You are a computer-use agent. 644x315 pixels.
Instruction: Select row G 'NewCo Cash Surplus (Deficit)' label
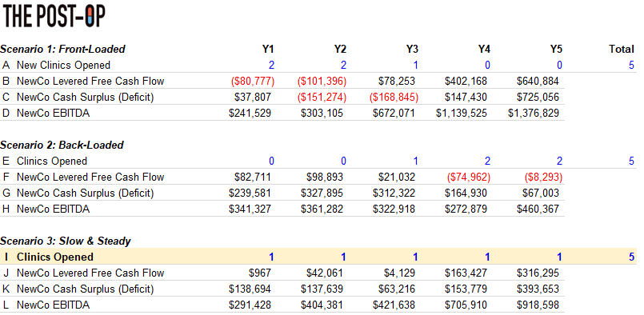tap(86, 193)
